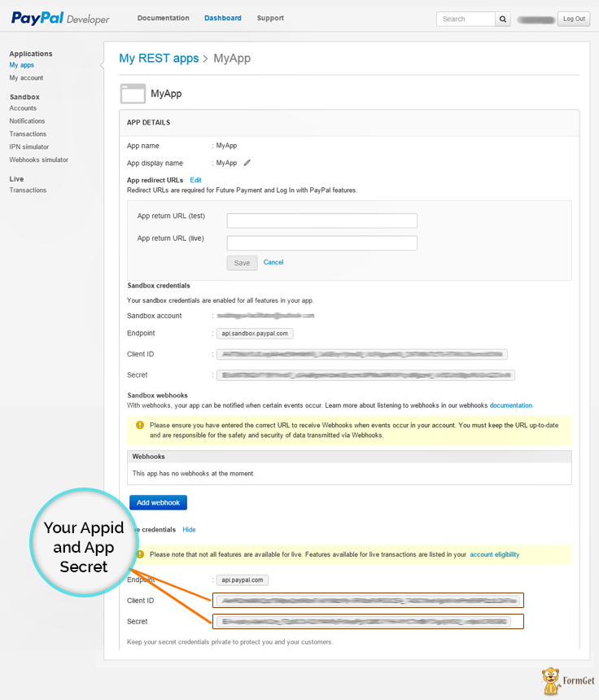The width and height of the screenshot is (599, 700).
Task: Click the Log Out button
Action: click(574, 20)
